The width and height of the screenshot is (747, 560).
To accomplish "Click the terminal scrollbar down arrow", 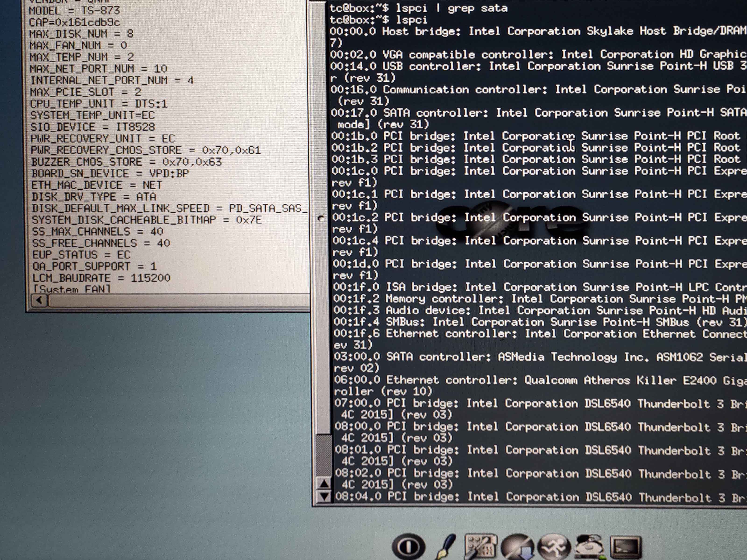I will [324, 497].
